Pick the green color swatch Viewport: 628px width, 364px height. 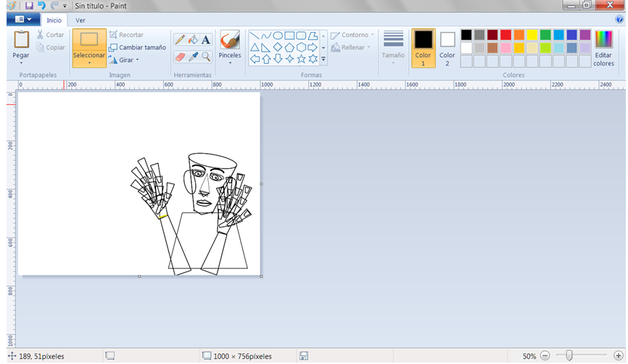(545, 35)
